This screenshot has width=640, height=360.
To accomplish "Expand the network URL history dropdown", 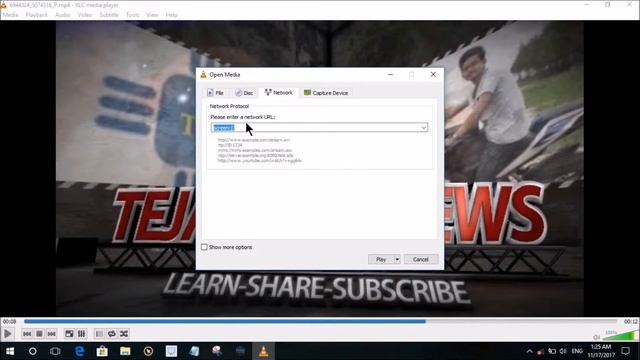I will click(x=424, y=128).
